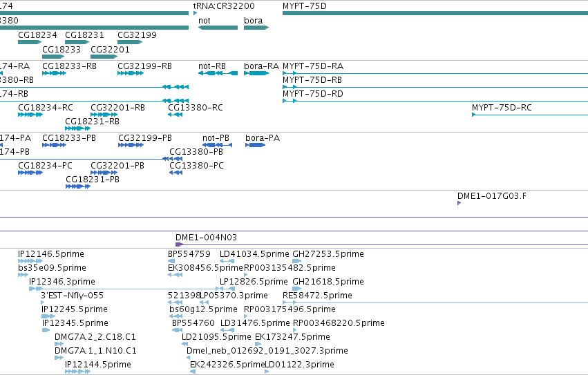Screen dimensions: 588x375
Task: Click the RP003175496.5prime EST
Action: [x=245, y=316]
